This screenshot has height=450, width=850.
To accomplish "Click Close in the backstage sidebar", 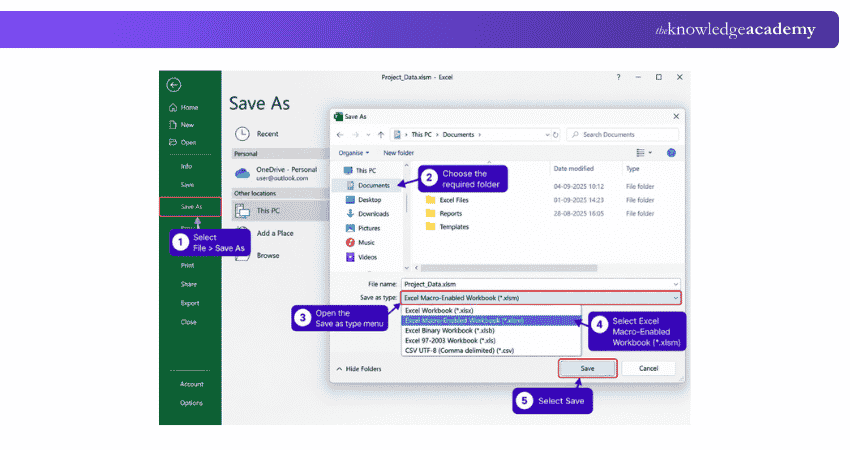I will tap(189, 322).
